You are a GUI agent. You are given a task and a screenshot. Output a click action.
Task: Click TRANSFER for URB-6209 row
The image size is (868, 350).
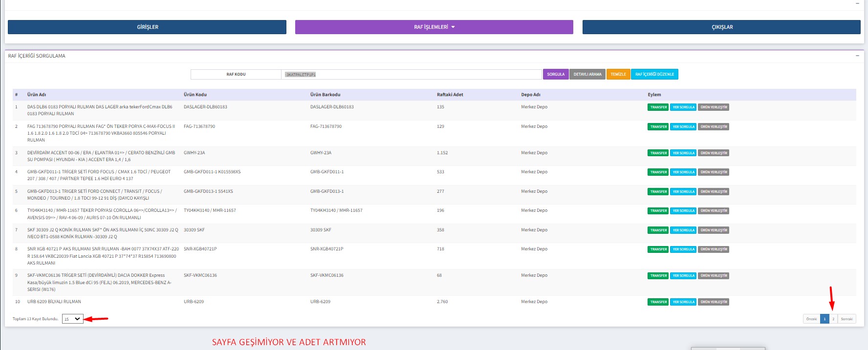coord(658,302)
